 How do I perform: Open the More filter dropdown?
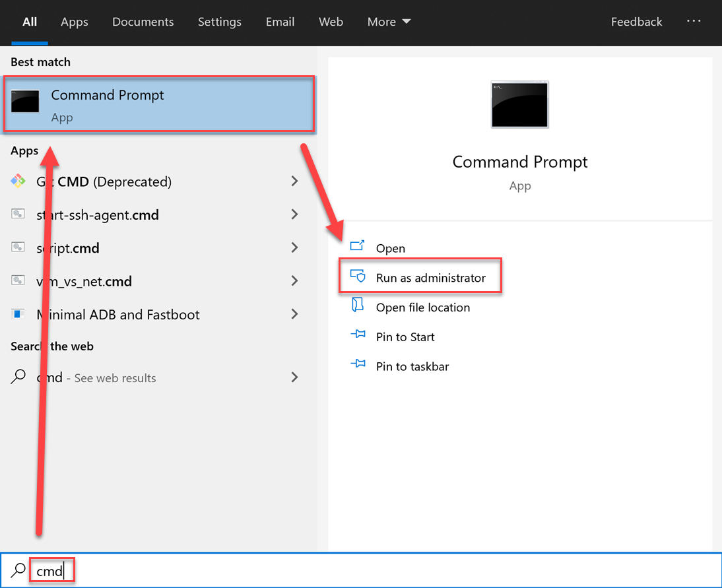tap(389, 22)
